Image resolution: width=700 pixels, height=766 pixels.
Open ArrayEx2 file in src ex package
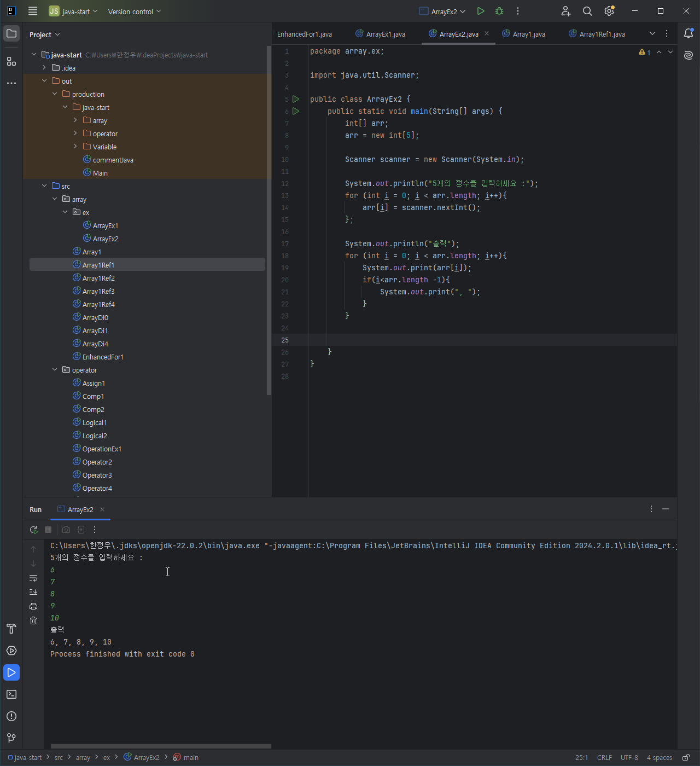click(106, 239)
